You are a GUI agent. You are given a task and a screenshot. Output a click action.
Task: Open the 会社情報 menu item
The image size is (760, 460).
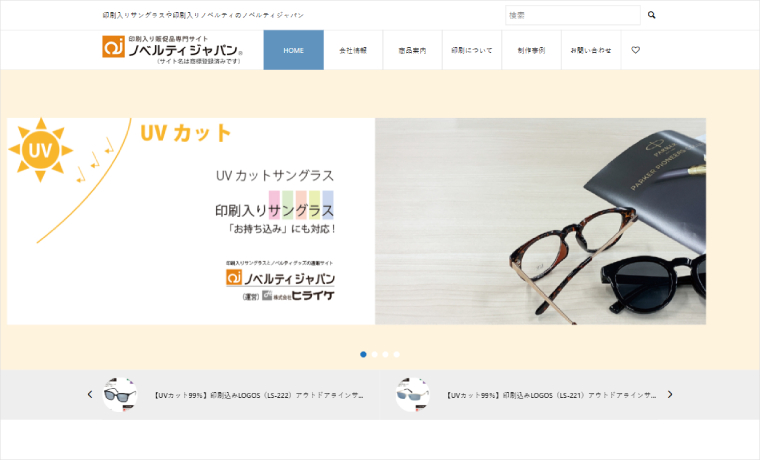tap(353, 50)
